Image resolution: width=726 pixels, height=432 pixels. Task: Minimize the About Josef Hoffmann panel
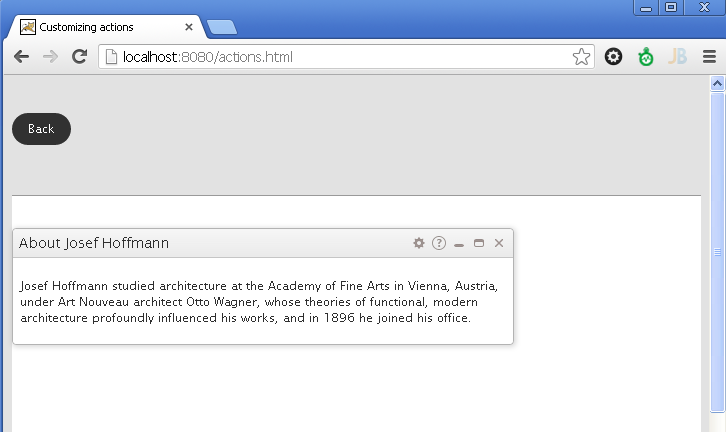point(459,244)
